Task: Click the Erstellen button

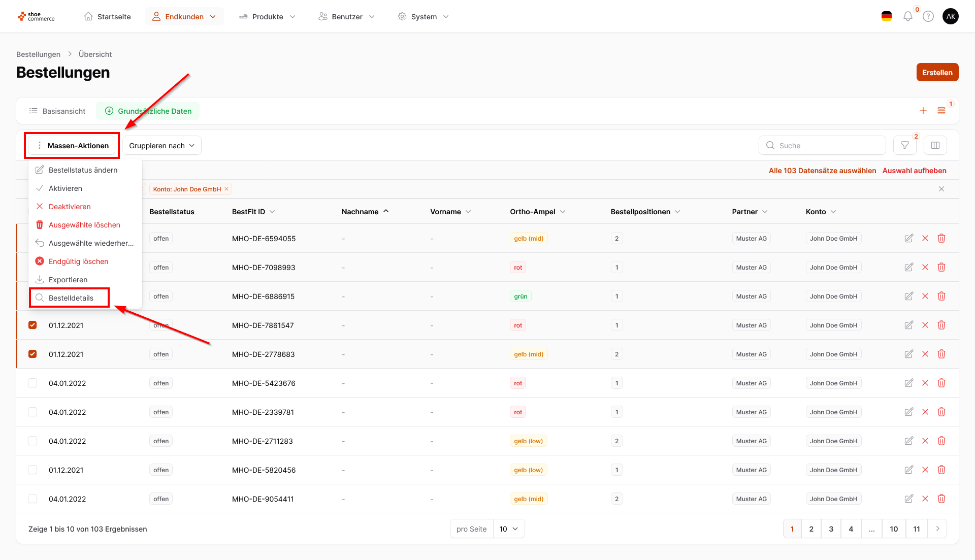Action: point(937,73)
